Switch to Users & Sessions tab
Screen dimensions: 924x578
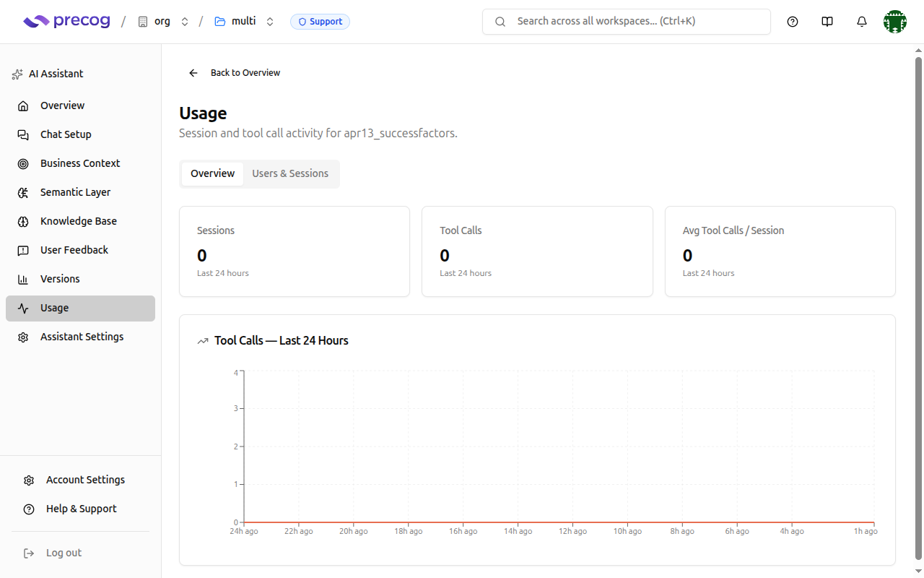[x=290, y=173]
